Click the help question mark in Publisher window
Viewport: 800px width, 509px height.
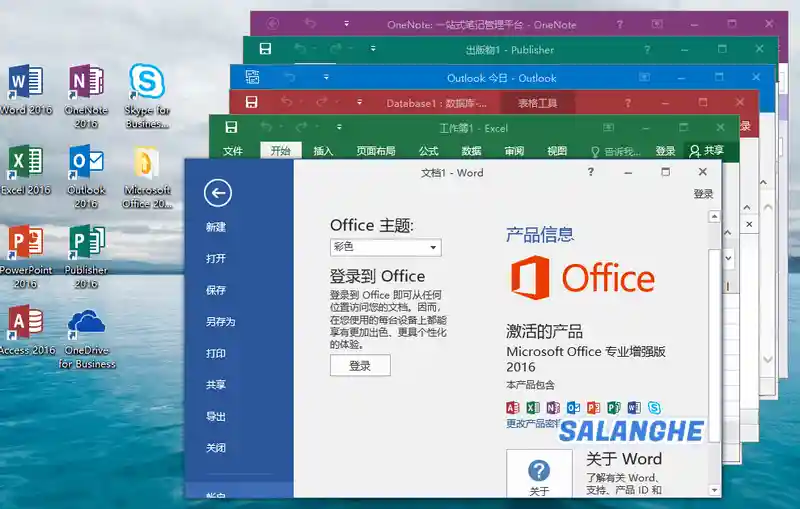[x=647, y=49]
